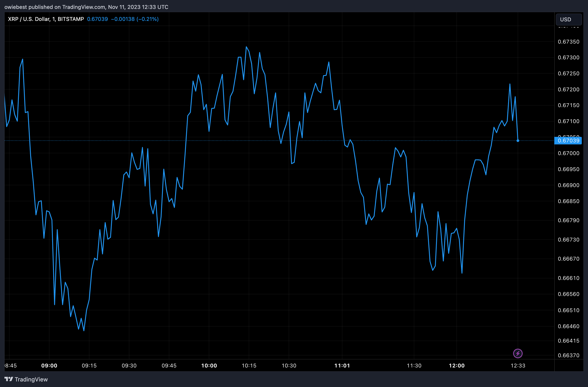Screen dimensions: 588x387
Task: Click the 12:33 time axis label
Action: [518, 365]
